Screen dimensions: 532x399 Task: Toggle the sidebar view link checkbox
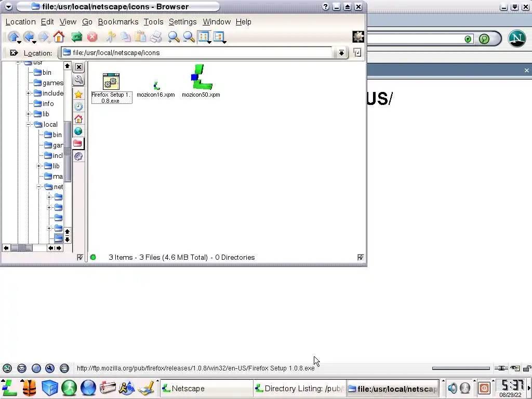(79, 258)
